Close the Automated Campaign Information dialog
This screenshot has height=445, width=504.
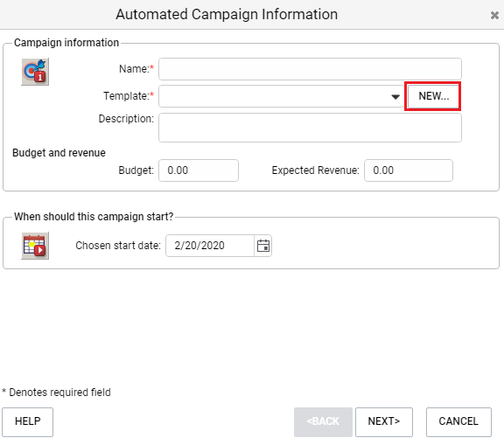pyautogui.click(x=494, y=15)
